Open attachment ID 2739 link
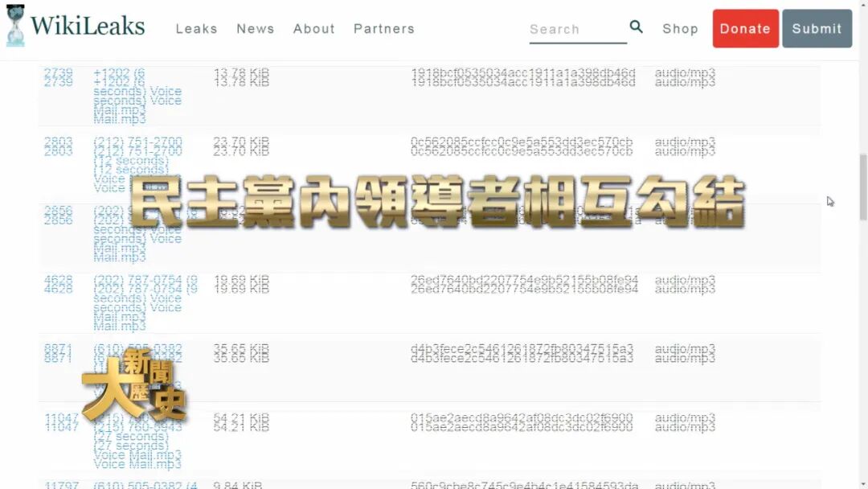 pyautogui.click(x=58, y=77)
